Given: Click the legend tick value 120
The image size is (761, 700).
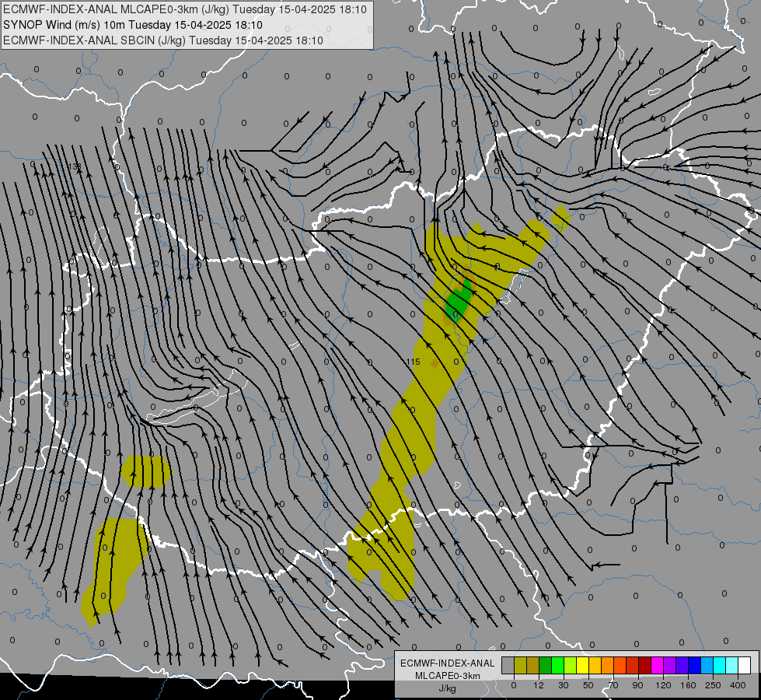Looking at the screenshot, I should (x=664, y=685).
